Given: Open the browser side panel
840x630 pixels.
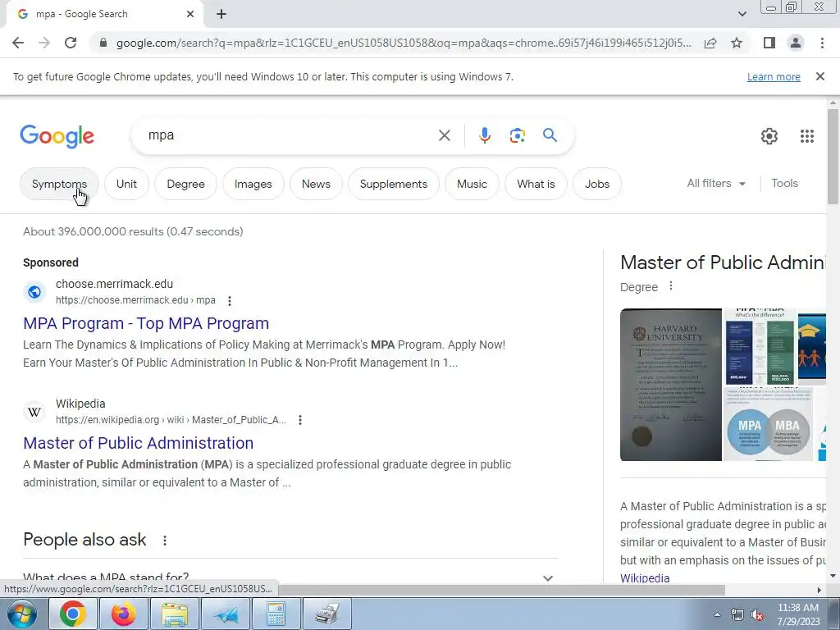Looking at the screenshot, I should 769,43.
